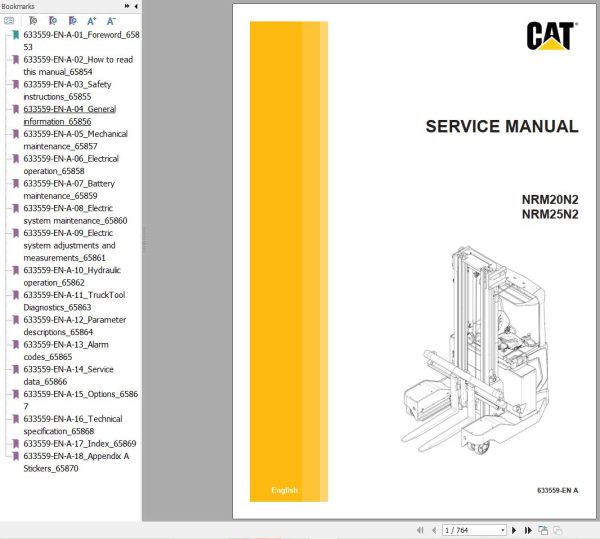The height and width of the screenshot is (539, 600).
Task: Open bookmark 15_Options
Action: point(81,400)
